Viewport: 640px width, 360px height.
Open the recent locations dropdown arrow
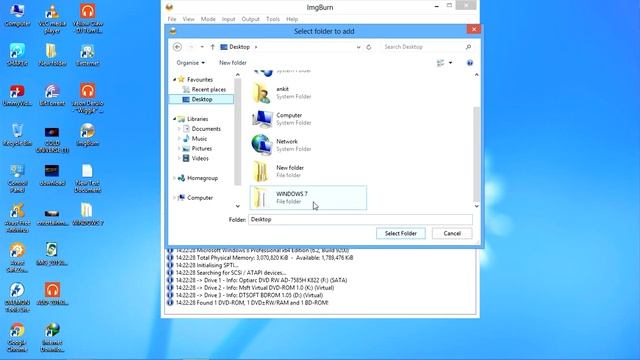click(202, 47)
